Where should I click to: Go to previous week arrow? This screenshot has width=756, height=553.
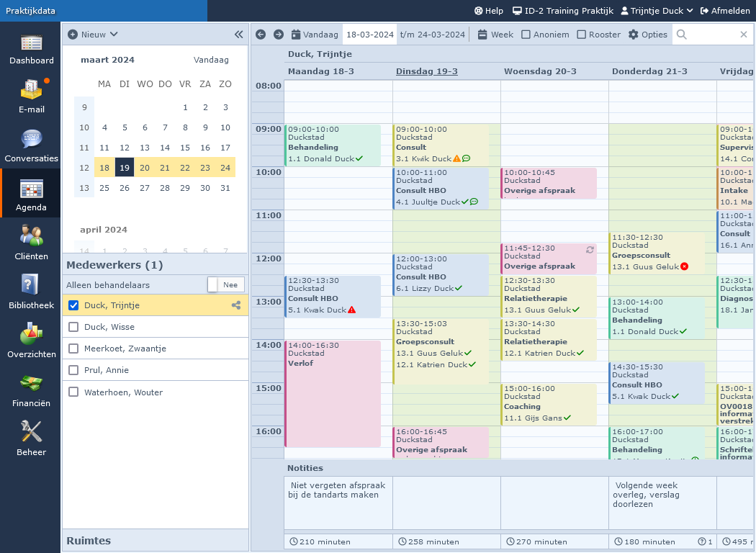tap(261, 35)
